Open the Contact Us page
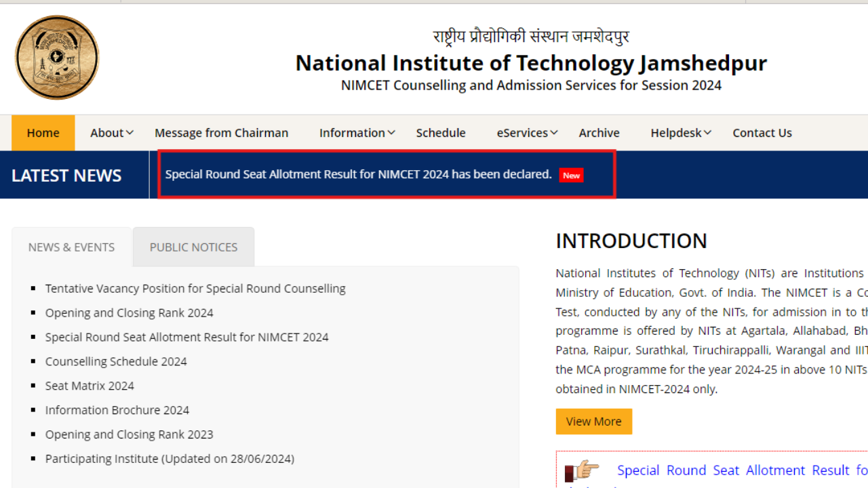This screenshot has width=868, height=488. [762, 133]
